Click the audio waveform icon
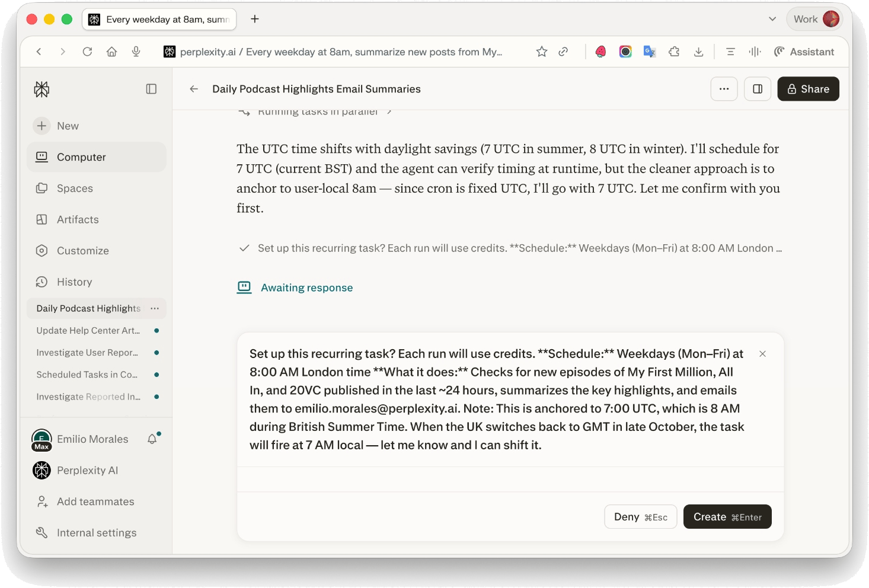Screen dimensions: 869x588 point(755,52)
